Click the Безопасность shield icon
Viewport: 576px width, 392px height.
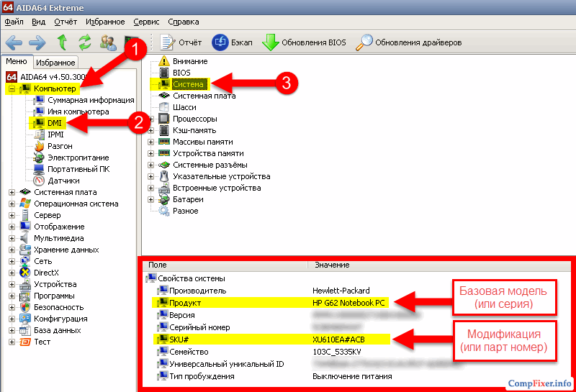pos(25,307)
